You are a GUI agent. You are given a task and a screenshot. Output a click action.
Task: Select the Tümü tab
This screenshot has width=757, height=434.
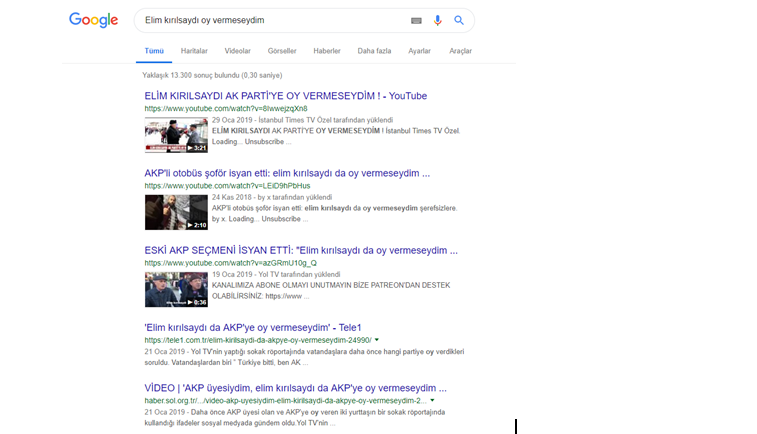[x=154, y=51]
